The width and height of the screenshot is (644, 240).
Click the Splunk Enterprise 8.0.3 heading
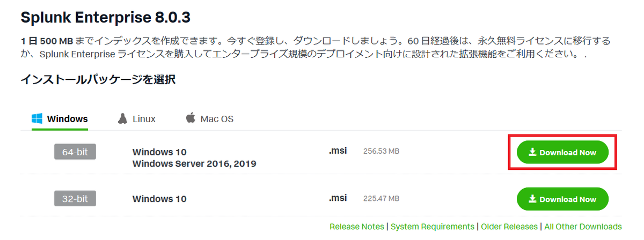click(x=105, y=18)
